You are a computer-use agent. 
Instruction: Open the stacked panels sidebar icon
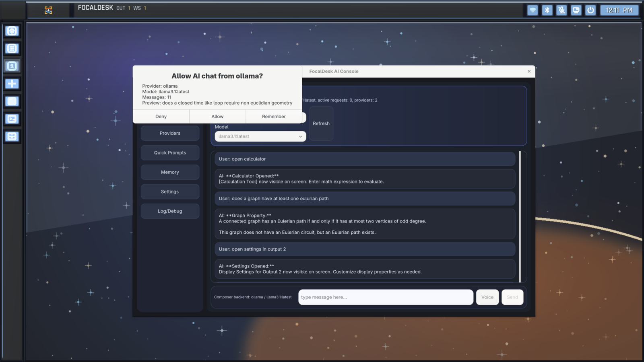tap(12, 136)
